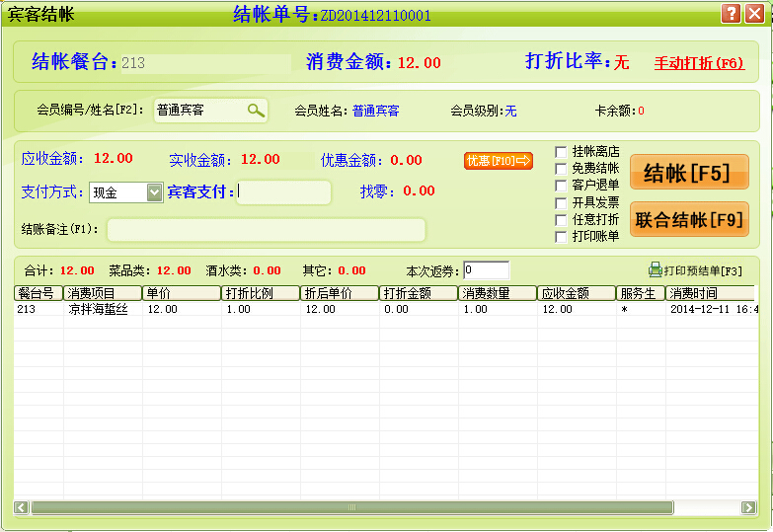Click into the 宾客支付 amount field
This screenshot has height=532, width=773.
point(284,192)
